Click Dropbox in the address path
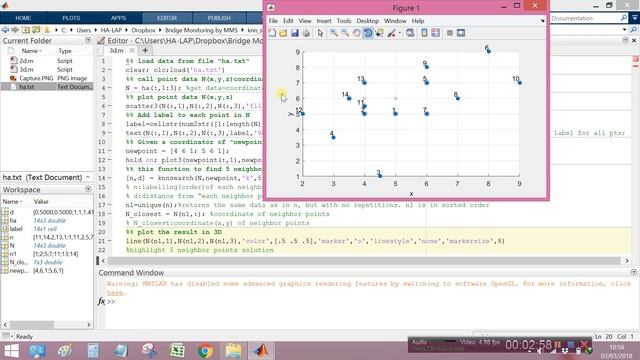The image size is (640, 360). tap(143, 30)
